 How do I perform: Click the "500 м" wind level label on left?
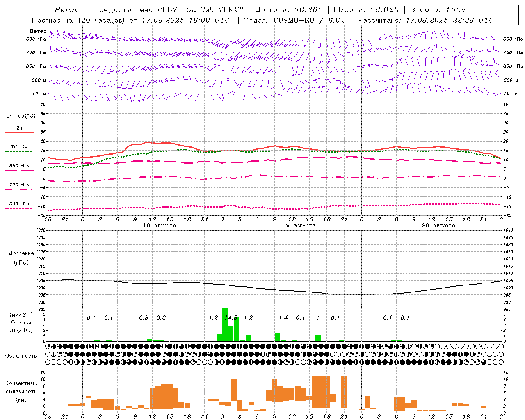coord(39,80)
